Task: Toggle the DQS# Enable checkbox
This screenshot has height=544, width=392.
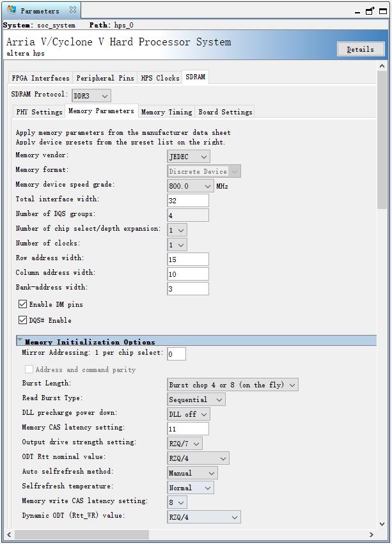Action: (22, 320)
